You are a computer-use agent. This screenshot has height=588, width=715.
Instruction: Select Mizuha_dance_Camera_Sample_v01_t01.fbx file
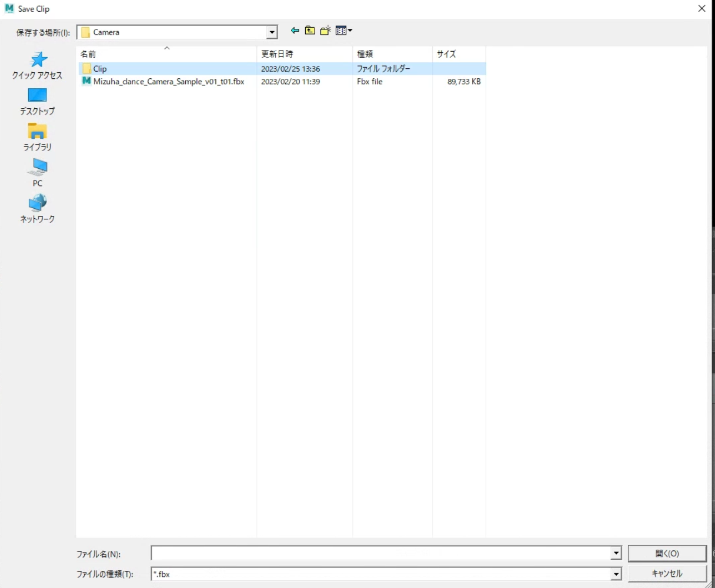[282, 82]
